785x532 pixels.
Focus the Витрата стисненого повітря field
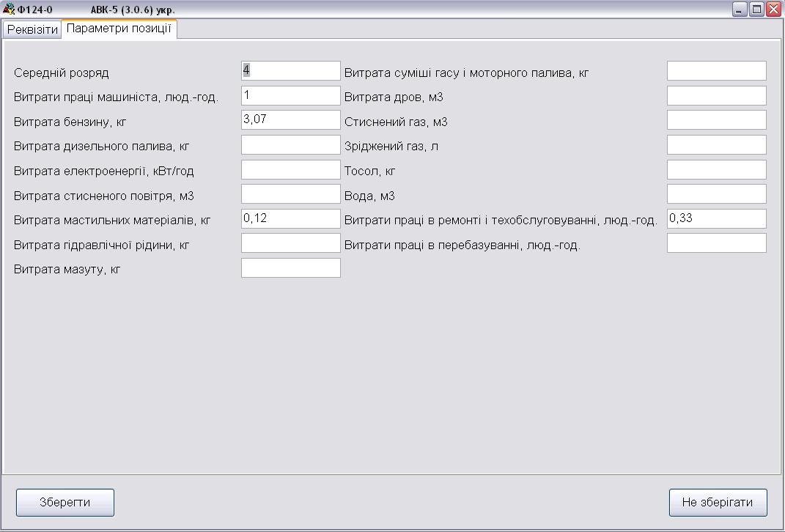point(291,194)
